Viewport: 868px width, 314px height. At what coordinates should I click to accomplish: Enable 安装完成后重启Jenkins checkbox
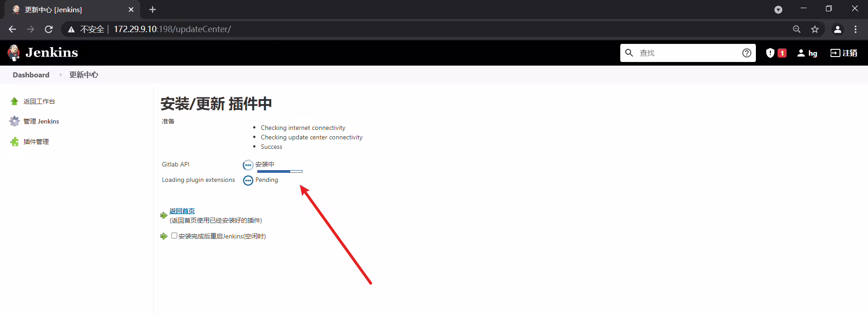(x=174, y=236)
